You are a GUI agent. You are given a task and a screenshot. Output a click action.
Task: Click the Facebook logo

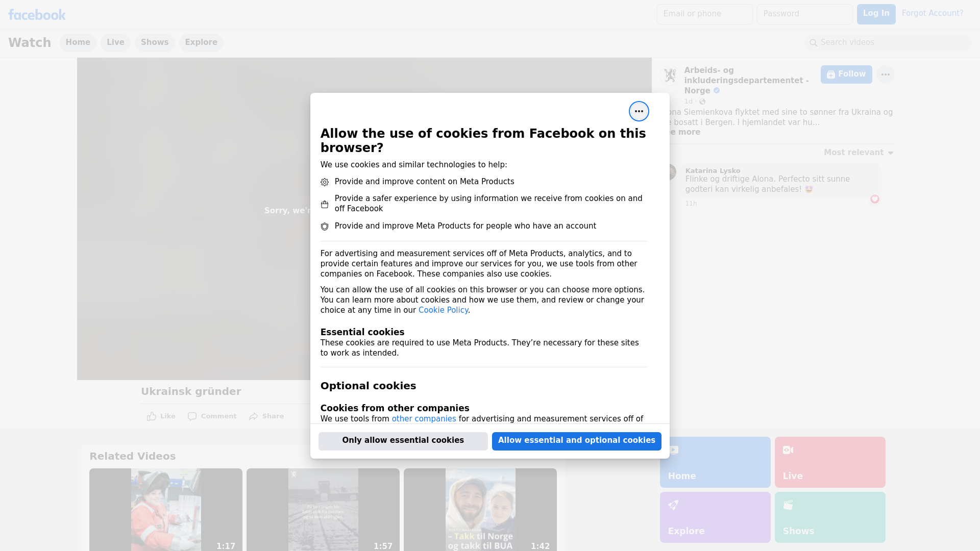click(x=37, y=15)
